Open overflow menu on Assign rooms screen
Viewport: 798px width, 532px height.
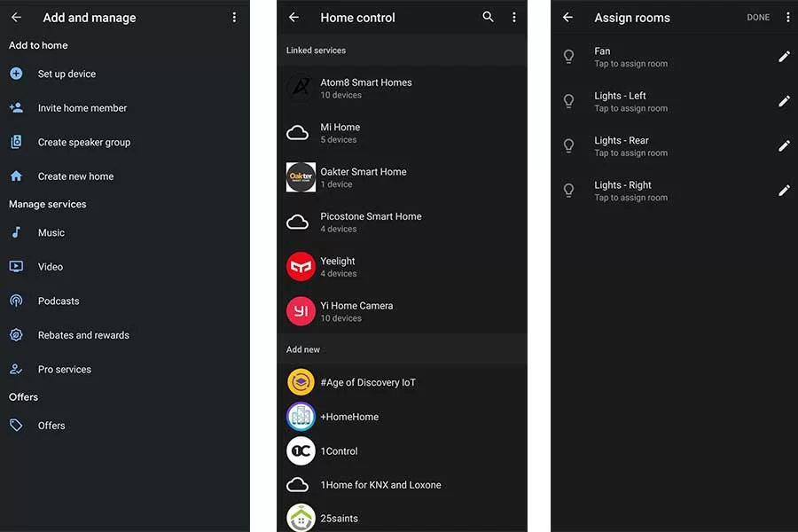click(788, 18)
